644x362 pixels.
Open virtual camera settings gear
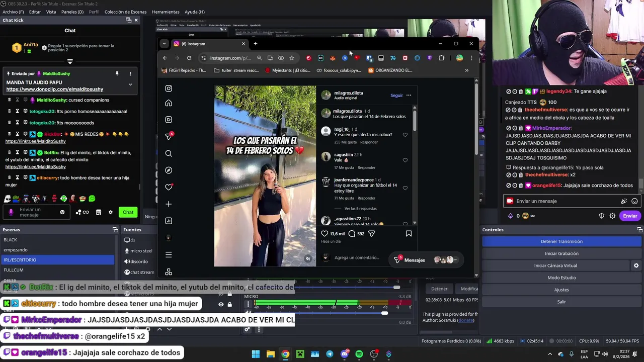point(636,265)
